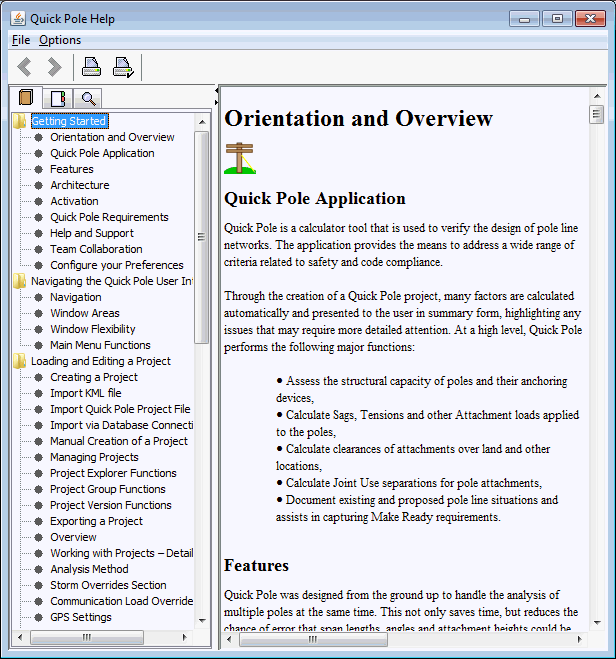Click content pane horizontal scrollbar thumb
The image size is (616, 659).
pyautogui.click(x=313, y=639)
